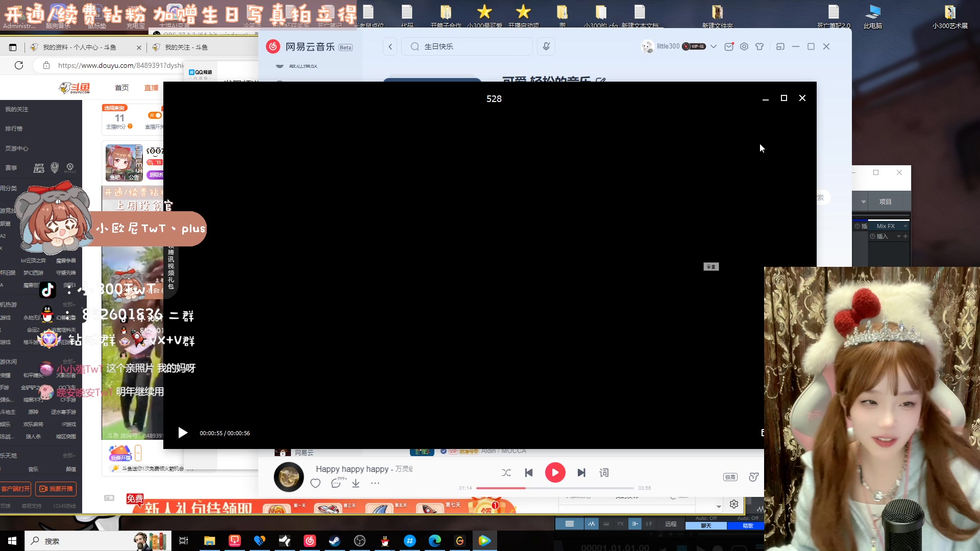
Task: Click the Douyu address bar URL
Action: coord(120,65)
